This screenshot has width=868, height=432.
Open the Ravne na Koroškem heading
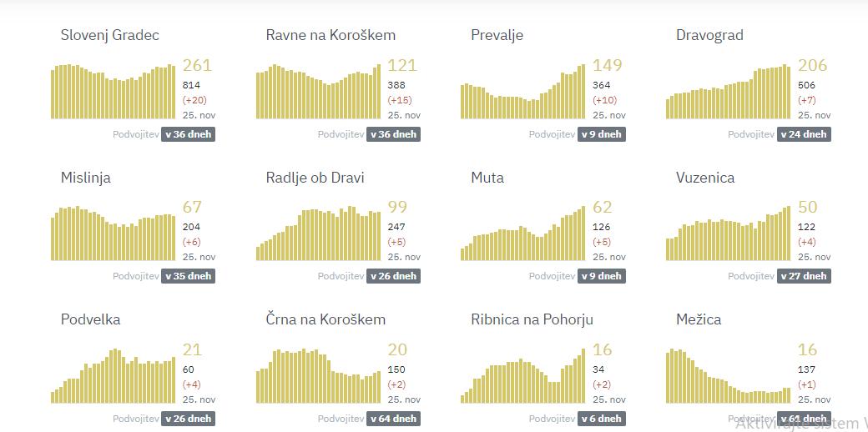click(x=331, y=35)
